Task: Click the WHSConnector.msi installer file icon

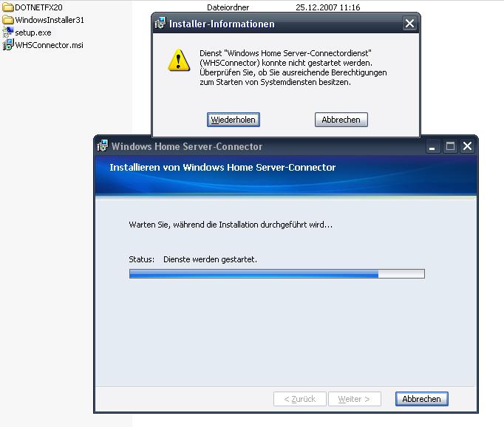Action: (x=9, y=45)
